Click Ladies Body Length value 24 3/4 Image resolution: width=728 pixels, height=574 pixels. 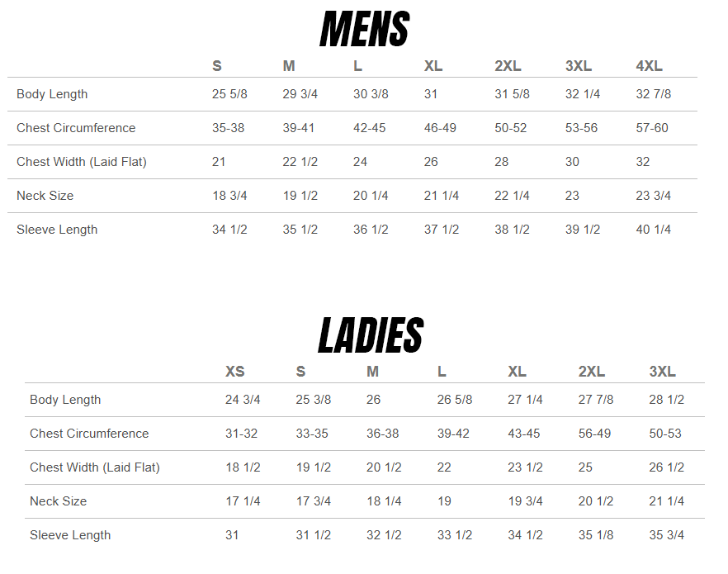(x=243, y=400)
